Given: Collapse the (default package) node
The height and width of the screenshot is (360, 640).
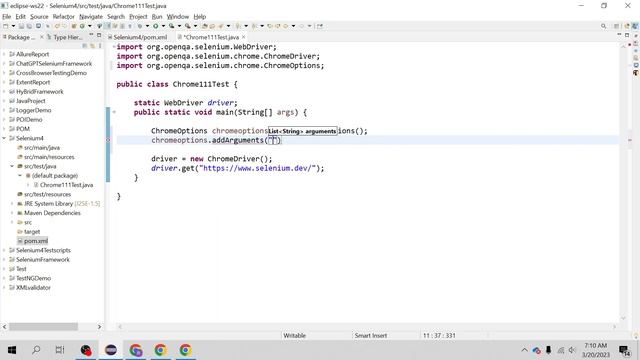Looking at the screenshot, I should pos(20,176).
